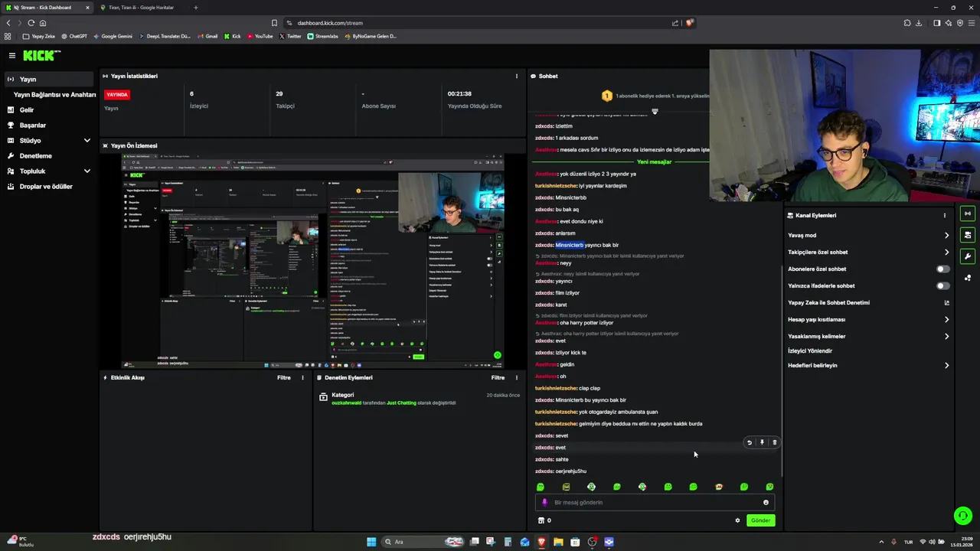Expand the Topluluk sidebar section

coord(87,171)
